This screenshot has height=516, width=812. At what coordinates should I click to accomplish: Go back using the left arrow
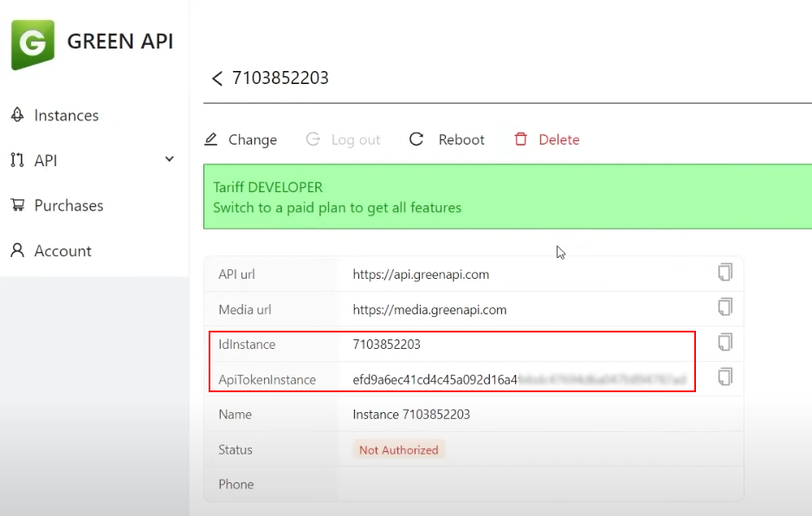216,78
